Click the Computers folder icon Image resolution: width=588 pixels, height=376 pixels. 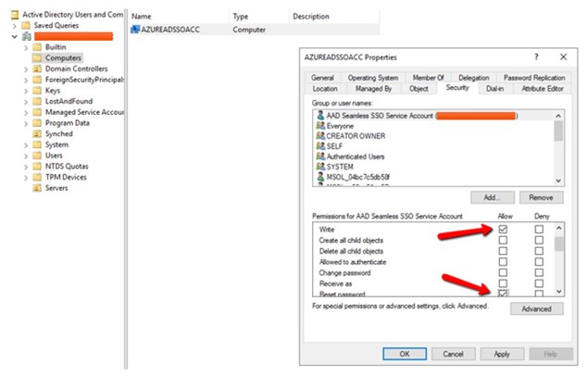point(37,58)
